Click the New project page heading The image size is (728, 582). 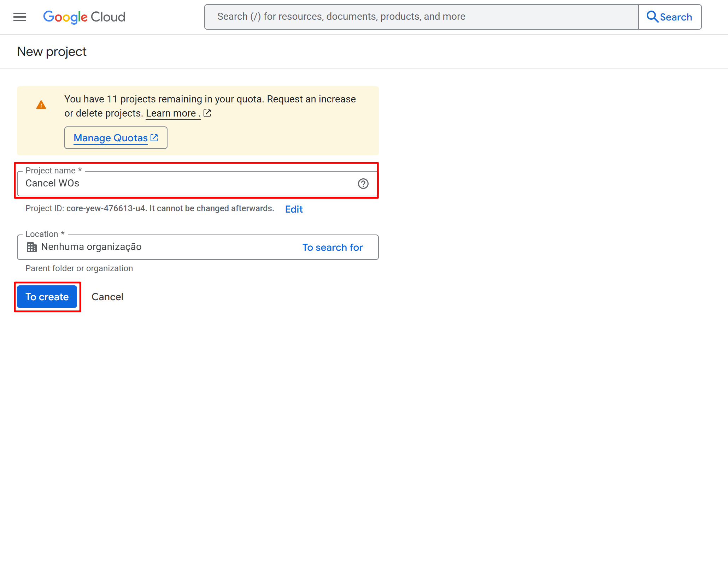[x=52, y=52]
